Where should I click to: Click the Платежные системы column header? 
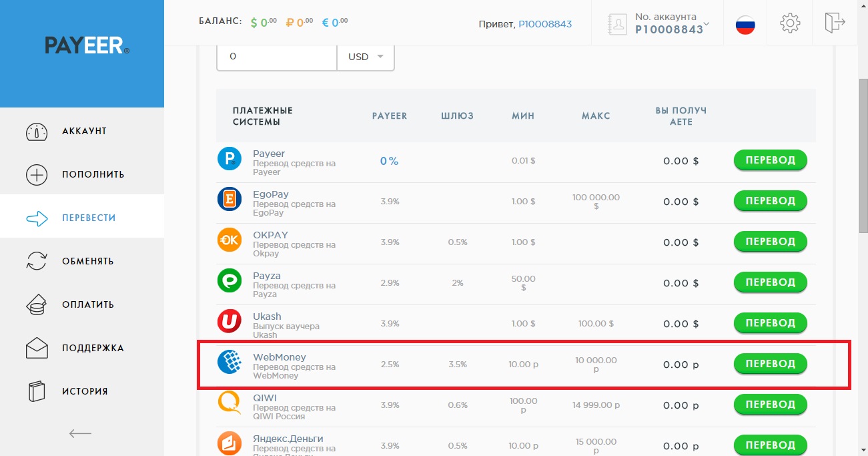pos(263,116)
